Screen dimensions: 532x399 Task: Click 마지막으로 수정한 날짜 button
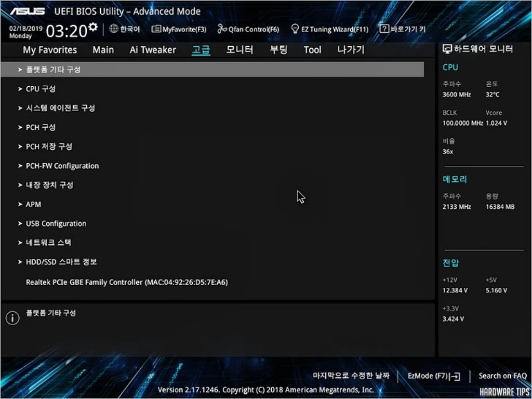click(x=351, y=376)
